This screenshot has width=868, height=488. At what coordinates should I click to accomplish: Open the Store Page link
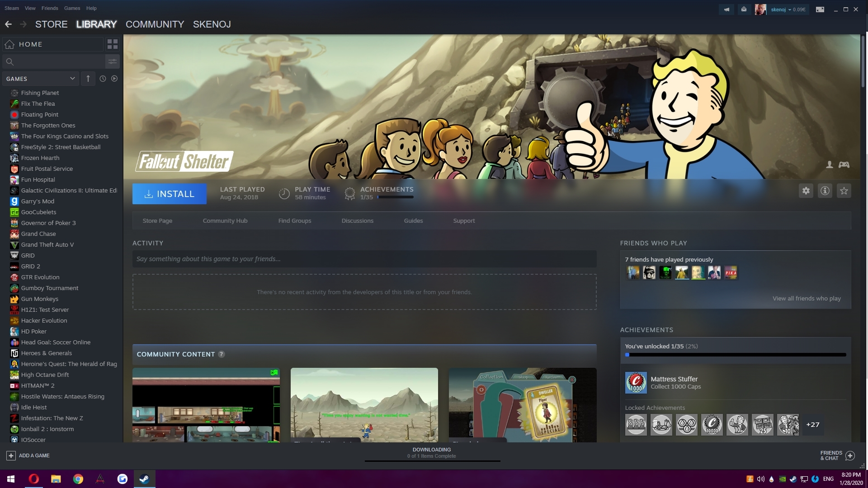point(157,221)
